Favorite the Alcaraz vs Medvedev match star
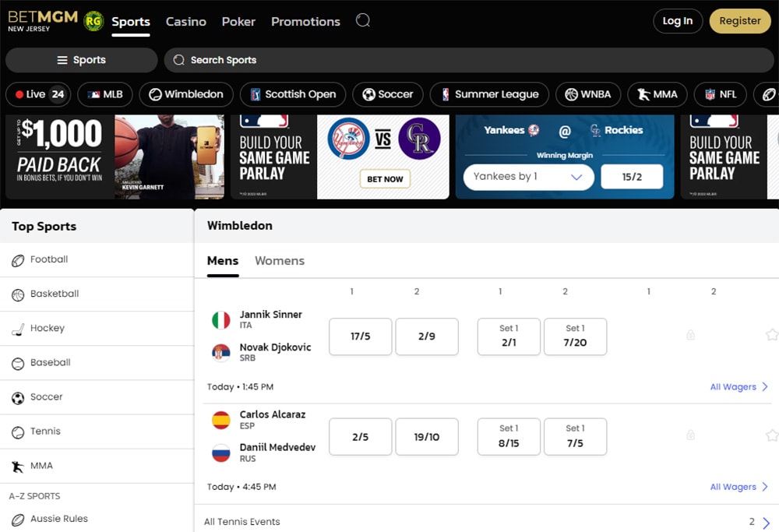This screenshot has width=779, height=532. (x=772, y=435)
